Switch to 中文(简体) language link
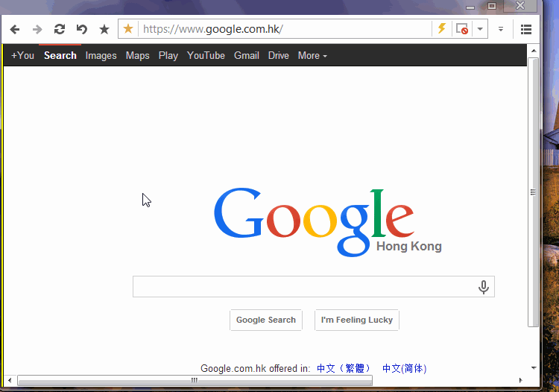The width and height of the screenshot is (559, 392). (x=404, y=368)
